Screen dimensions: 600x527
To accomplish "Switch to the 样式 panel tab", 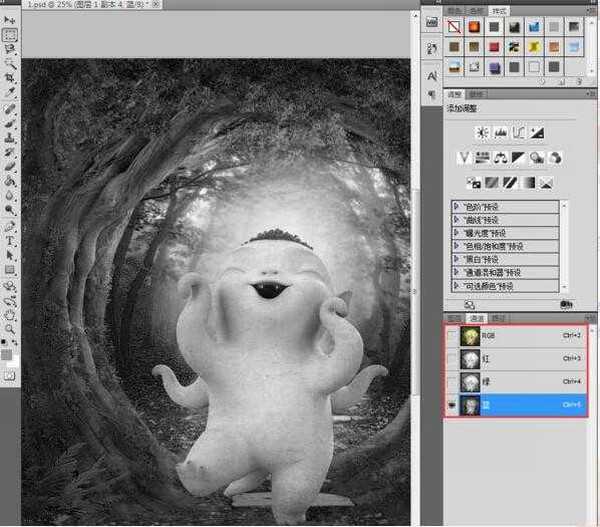I will tap(497, 9).
